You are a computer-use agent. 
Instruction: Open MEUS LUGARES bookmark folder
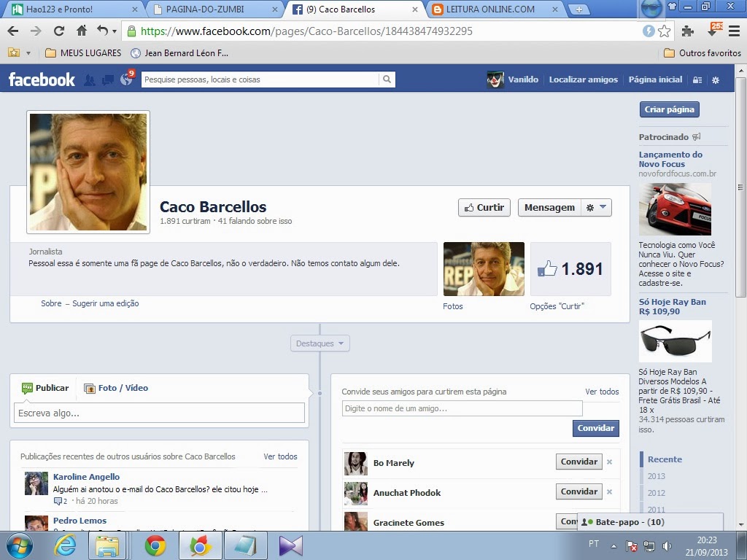[x=83, y=52]
